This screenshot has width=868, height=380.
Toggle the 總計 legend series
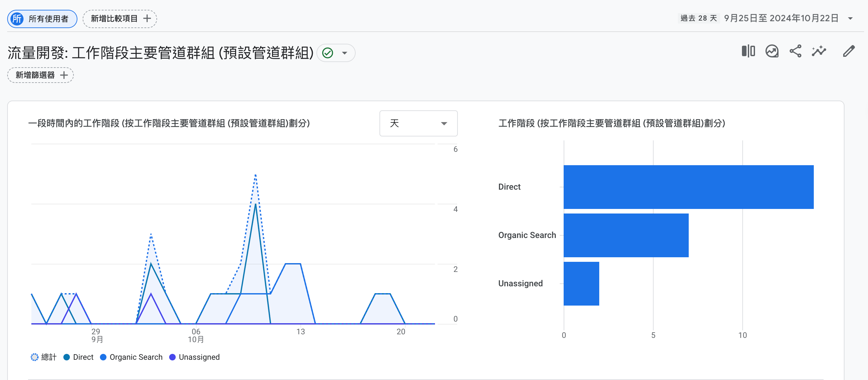43,357
